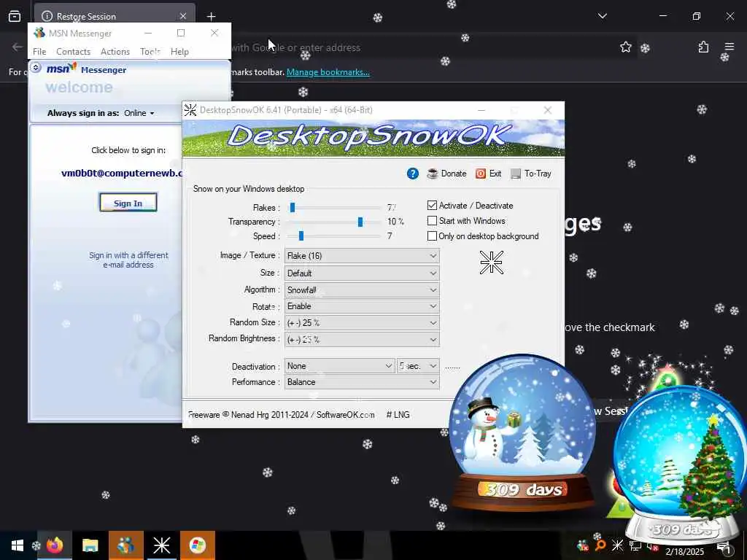Enable Start with Windows checkbox
747x560 pixels.
[432, 220]
